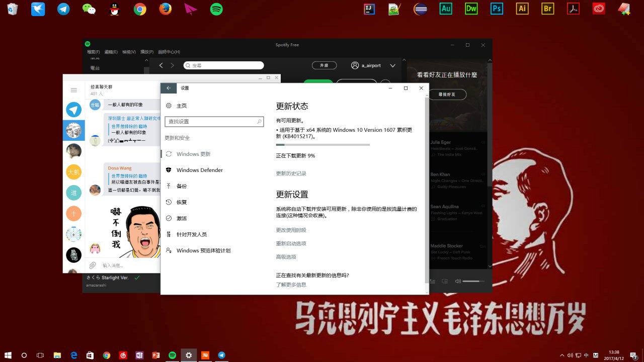Click the 更新历史记录 link

tap(291, 173)
